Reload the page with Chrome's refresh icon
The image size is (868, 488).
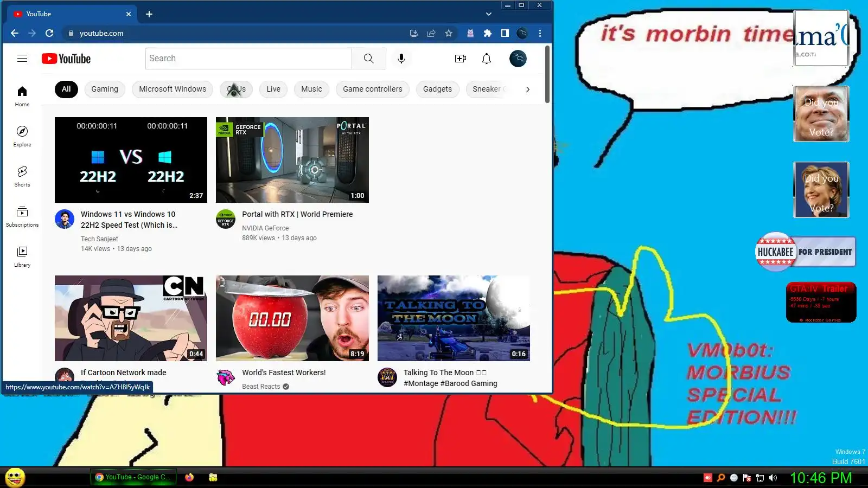(49, 33)
